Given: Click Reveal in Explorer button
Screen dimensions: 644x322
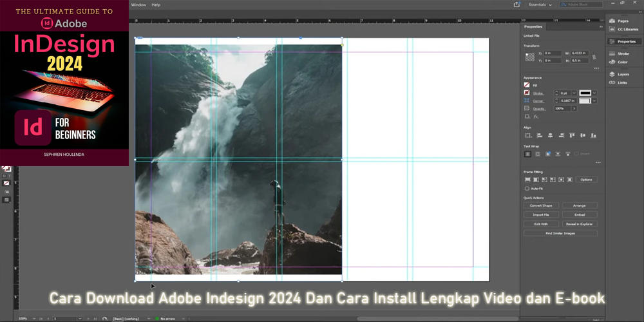Looking at the screenshot, I should point(580,224).
